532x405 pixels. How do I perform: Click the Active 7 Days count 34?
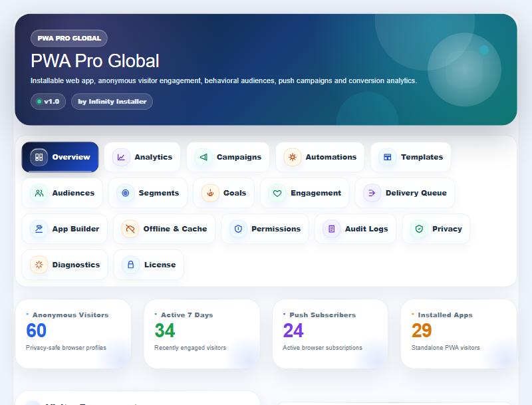tap(164, 331)
